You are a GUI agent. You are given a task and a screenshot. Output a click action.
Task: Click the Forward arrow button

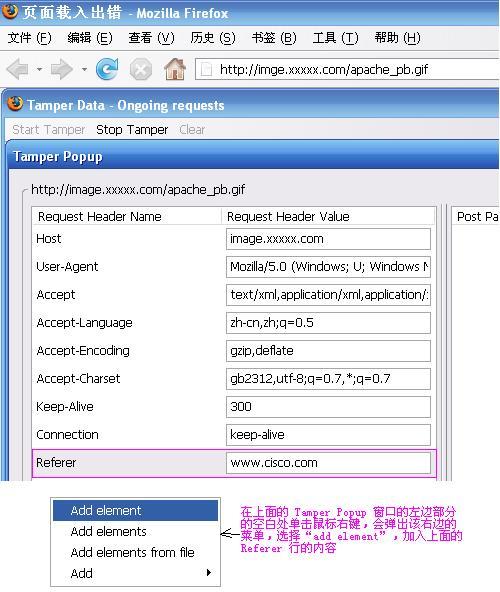(x=62, y=69)
